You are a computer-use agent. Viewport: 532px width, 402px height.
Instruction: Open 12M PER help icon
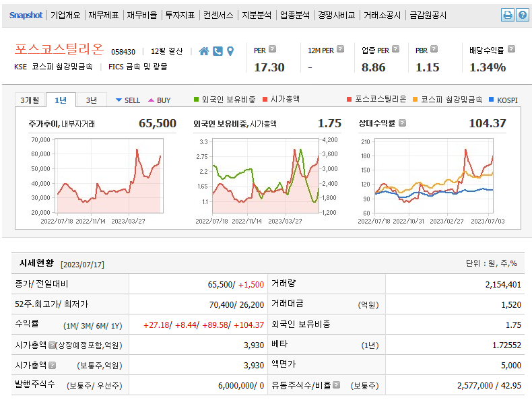coord(340,49)
